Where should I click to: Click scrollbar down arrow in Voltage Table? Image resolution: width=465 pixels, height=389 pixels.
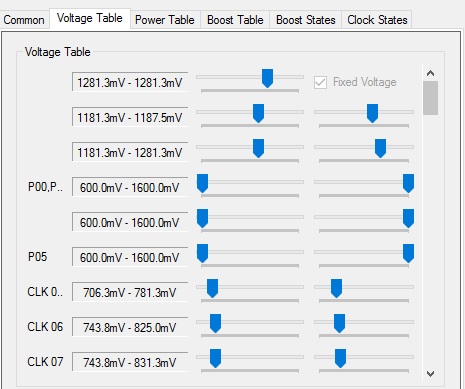(x=430, y=374)
